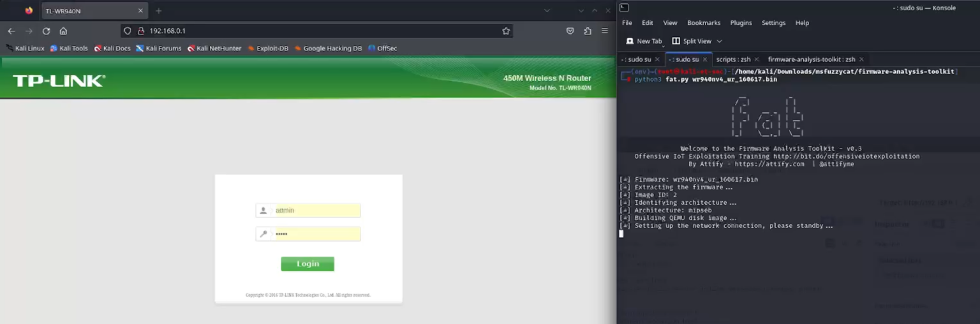The image size is (980, 324).
Task: Open a new Firefox tab with plus icon
Action: pos(159,11)
